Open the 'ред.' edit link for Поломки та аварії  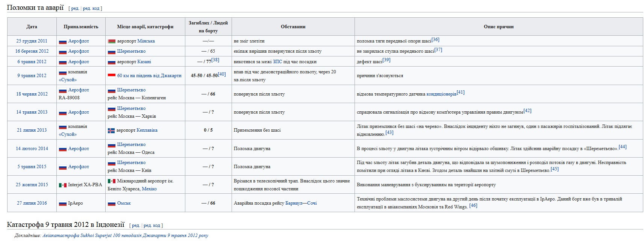(75, 8)
